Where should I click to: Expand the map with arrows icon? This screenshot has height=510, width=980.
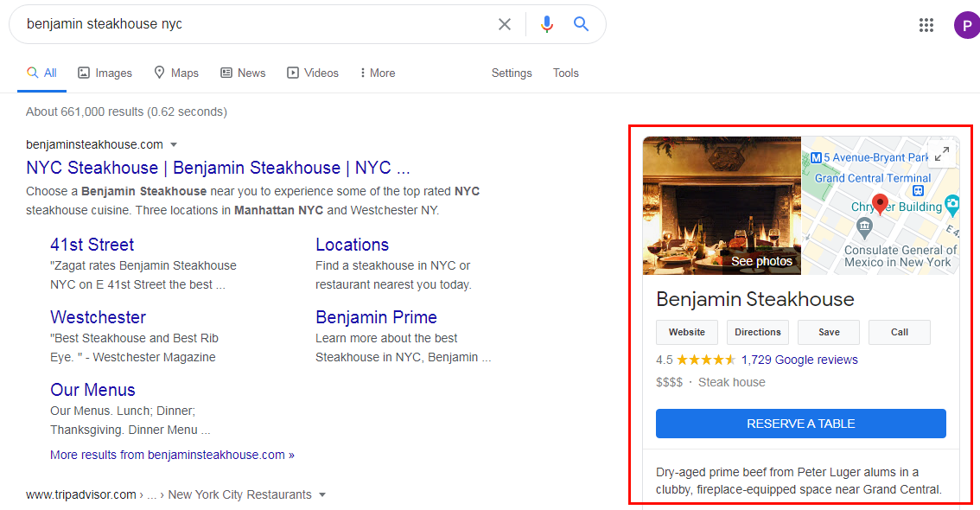(942, 153)
